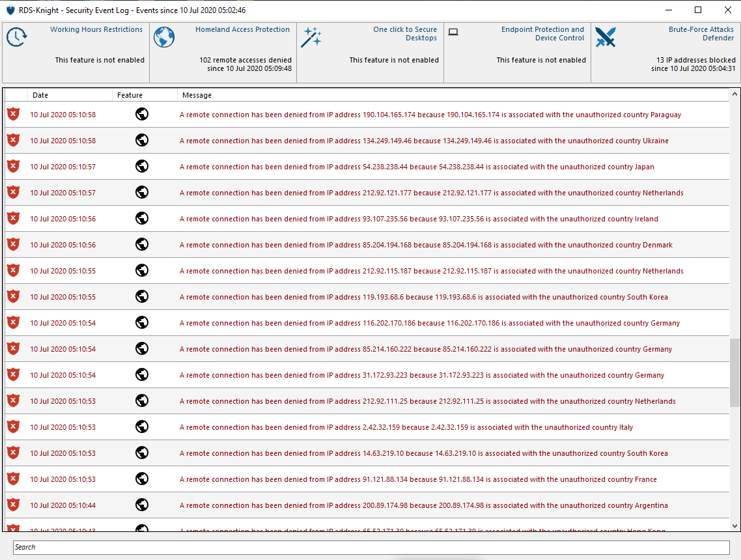Select the message denying IP 212.92.111.25 Netherlands
This screenshot has width=741, height=560.
428,400
